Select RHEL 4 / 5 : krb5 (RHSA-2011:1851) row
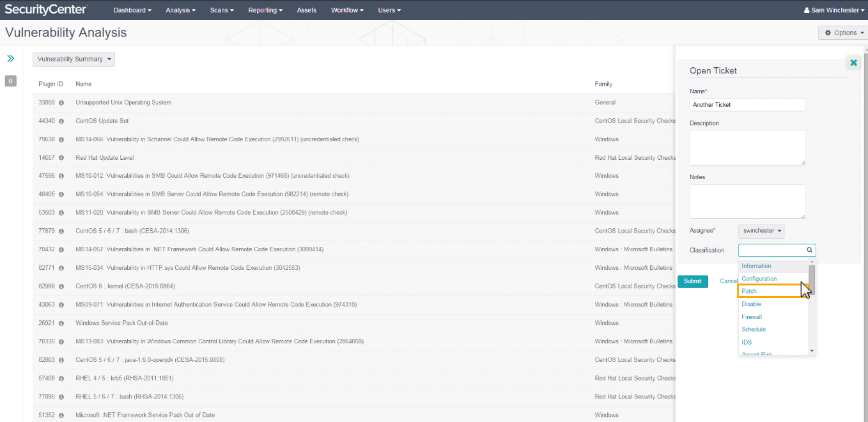This screenshot has height=422, width=868. coord(125,379)
